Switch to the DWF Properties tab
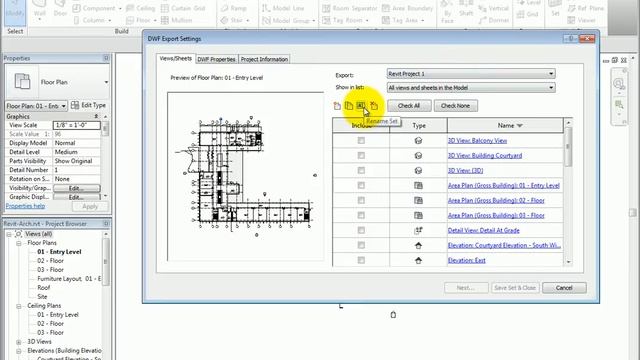The width and height of the screenshot is (640, 360). [x=216, y=59]
